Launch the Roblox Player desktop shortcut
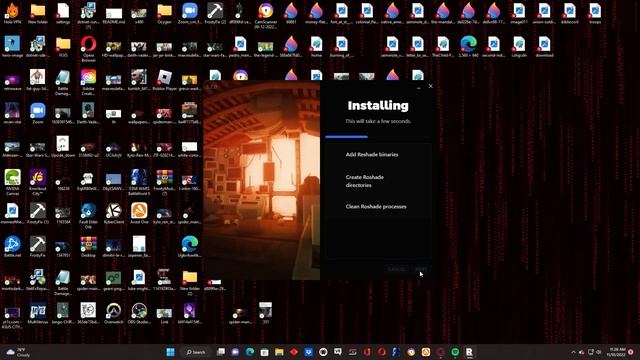640x360 pixels. tap(164, 80)
